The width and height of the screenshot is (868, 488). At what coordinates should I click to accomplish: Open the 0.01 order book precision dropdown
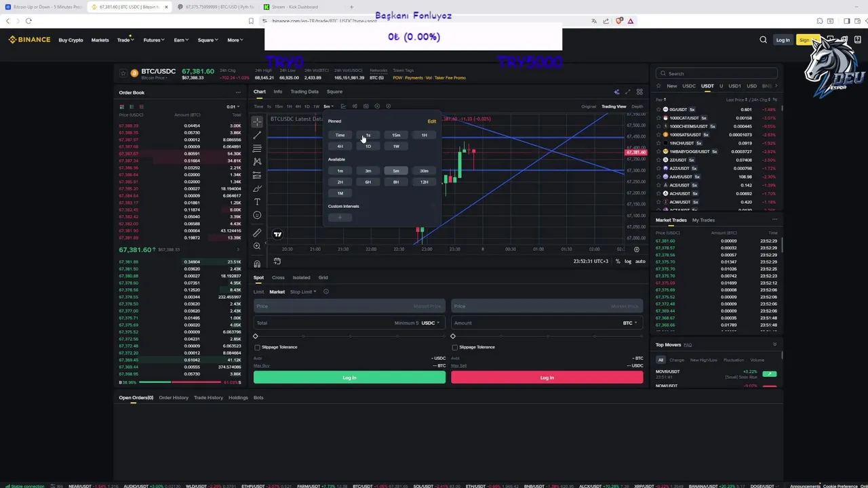pyautogui.click(x=233, y=106)
